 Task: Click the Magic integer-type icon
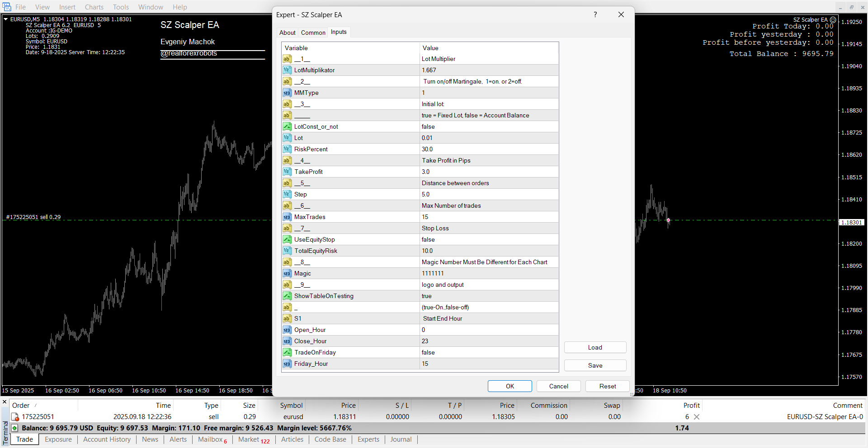[x=287, y=273]
